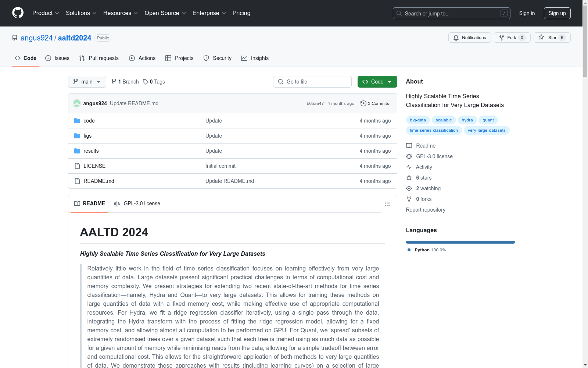The height and width of the screenshot is (368, 588).
Task: Open the Update README.md commit message
Action: [134, 103]
